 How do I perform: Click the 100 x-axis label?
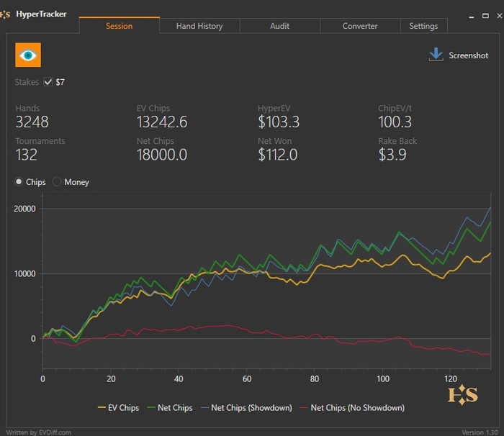tap(383, 379)
